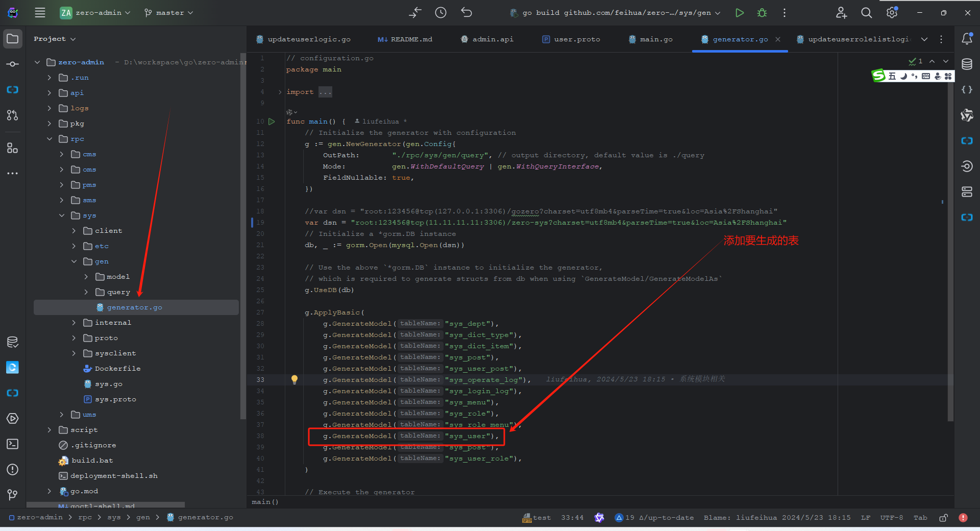The width and height of the screenshot is (980, 531).
Task: Click the red error indicator in status bar
Action: (963, 518)
